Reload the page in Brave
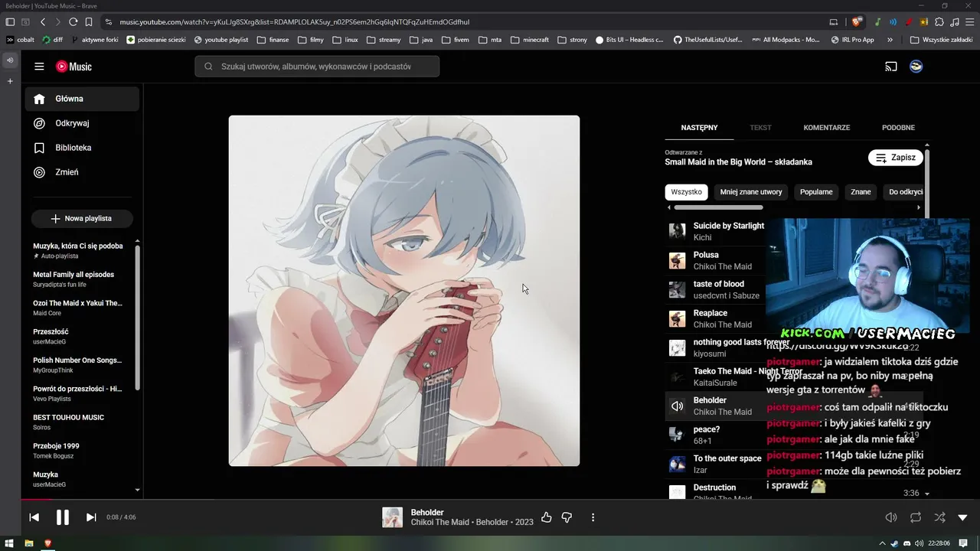 click(x=73, y=22)
